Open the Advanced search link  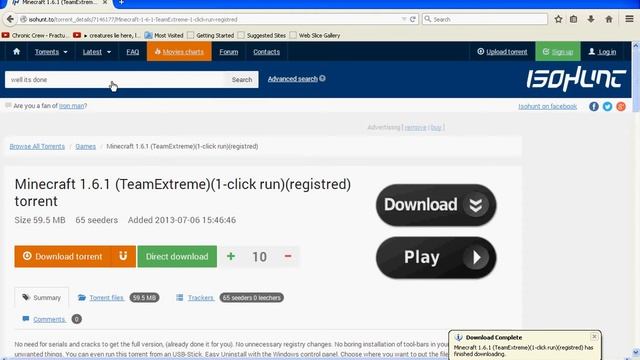click(x=292, y=79)
